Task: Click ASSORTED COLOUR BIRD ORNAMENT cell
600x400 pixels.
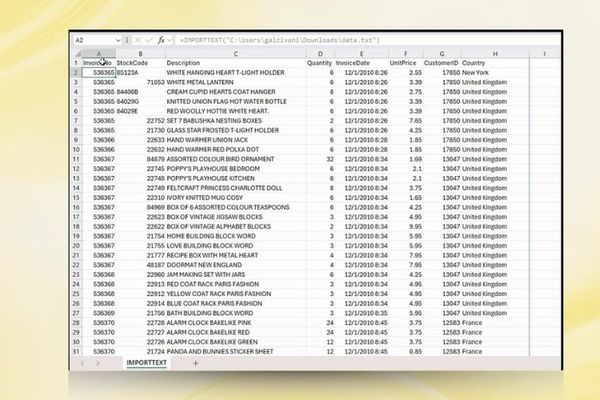Action: coord(236,159)
